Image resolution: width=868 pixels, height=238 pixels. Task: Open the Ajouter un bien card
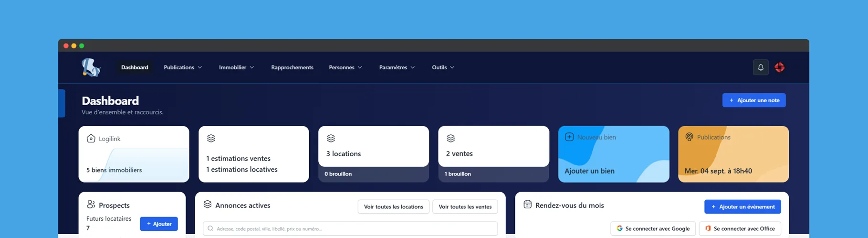[614, 154]
